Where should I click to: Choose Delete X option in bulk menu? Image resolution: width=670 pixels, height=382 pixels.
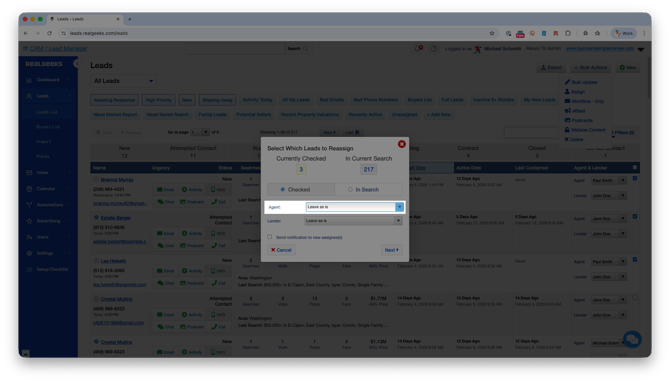coord(574,139)
